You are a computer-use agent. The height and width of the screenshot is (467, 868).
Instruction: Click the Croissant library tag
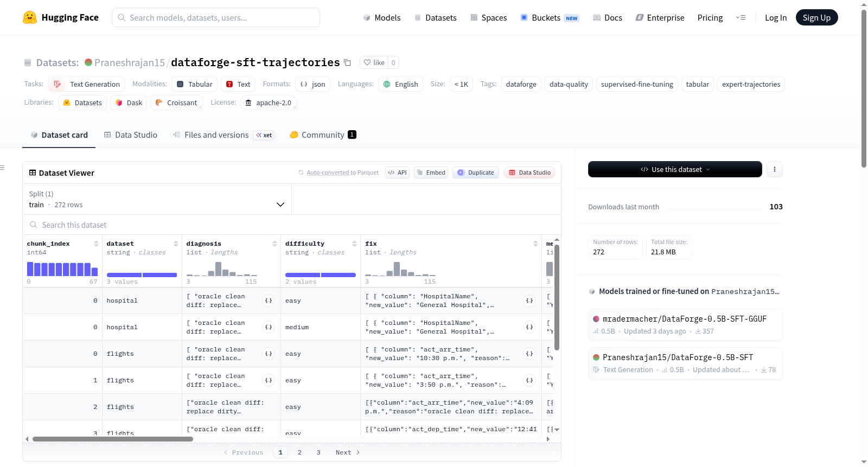pos(176,103)
